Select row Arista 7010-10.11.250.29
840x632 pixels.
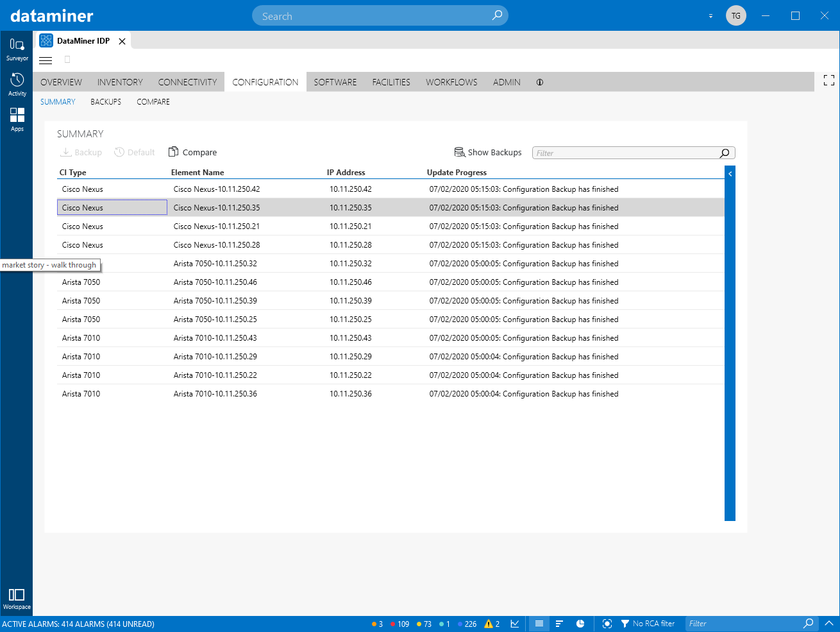[391, 357]
